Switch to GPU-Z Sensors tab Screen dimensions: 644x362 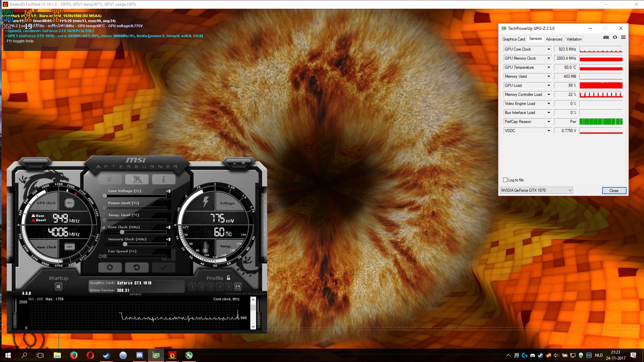[x=535, y=39]
